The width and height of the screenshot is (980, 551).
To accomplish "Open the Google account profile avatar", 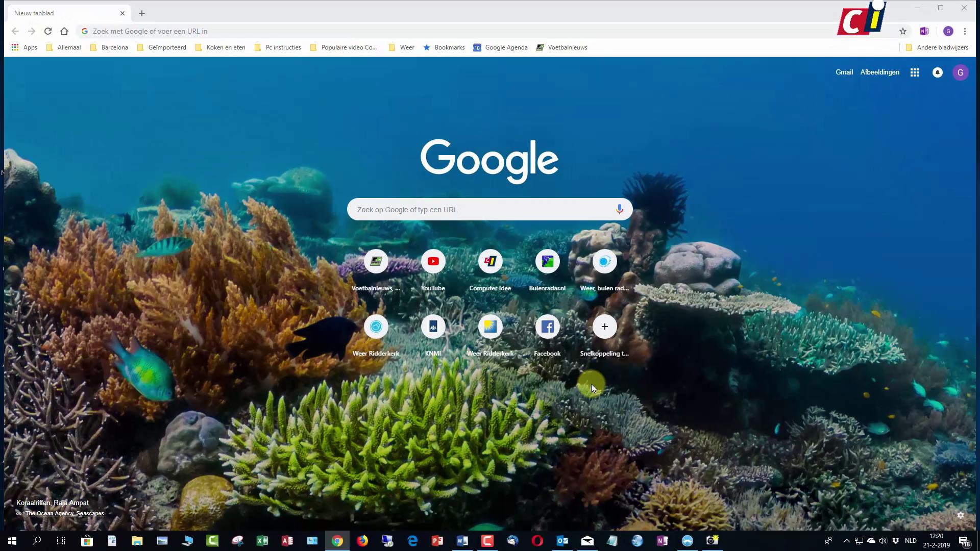I will tap(961, 72).
